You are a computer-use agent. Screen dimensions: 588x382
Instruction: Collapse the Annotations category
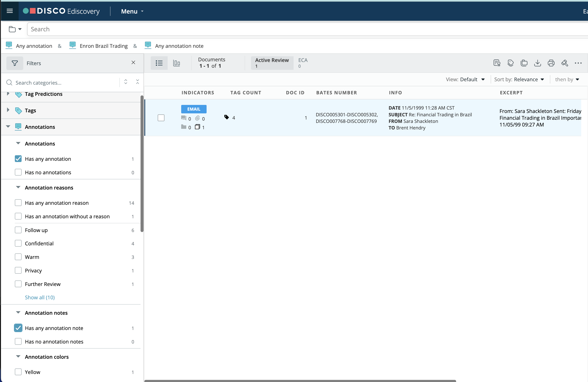(8, 126)
